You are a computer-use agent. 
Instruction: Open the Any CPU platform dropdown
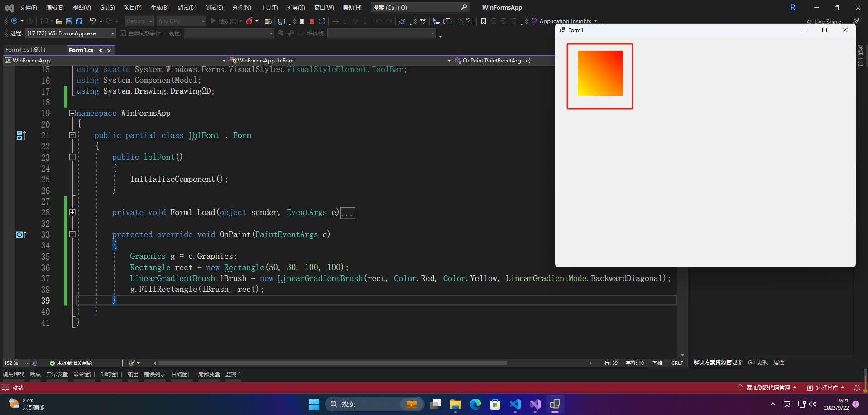pos(181,21)
